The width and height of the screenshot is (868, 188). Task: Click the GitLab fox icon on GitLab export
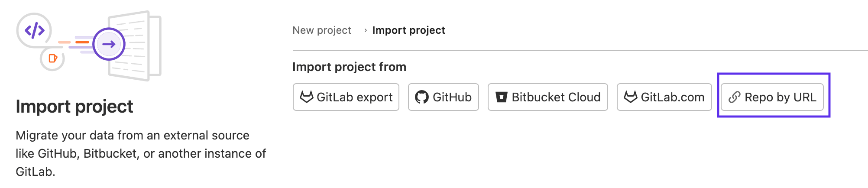tap(306, 97)
